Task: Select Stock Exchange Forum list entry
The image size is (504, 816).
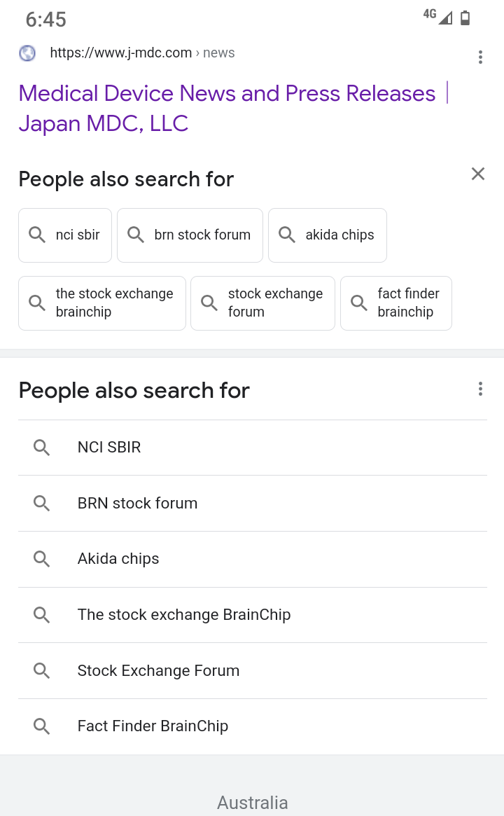Action: click(253, 671)
